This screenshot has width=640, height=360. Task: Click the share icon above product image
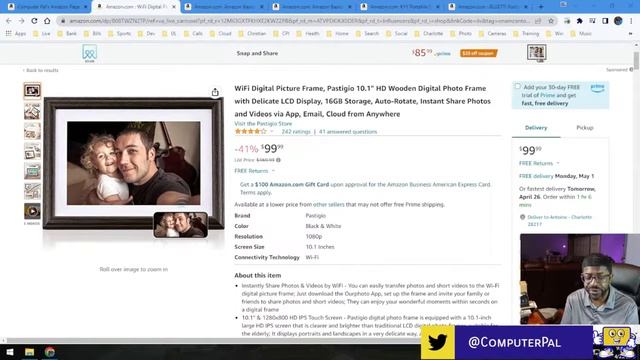(x=215, y=92)
